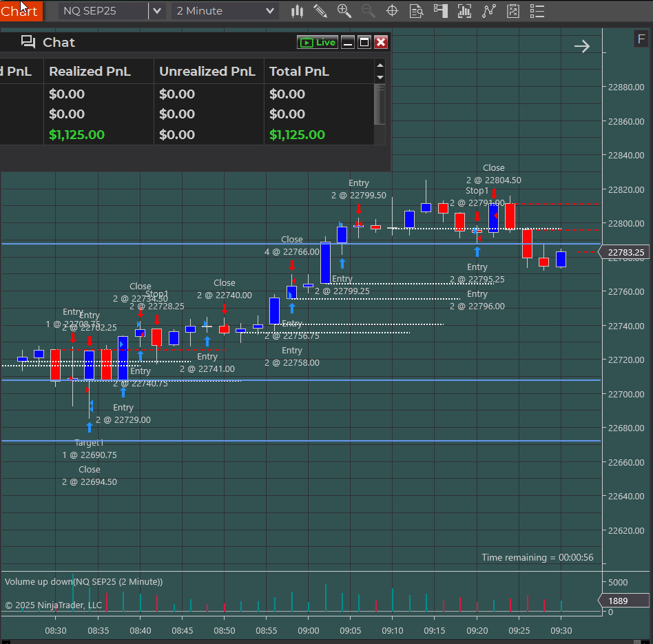Click the Close 4 @ 22766.00 label
Viewport: 653px width, 644px height.
click(x=291, y=246)
